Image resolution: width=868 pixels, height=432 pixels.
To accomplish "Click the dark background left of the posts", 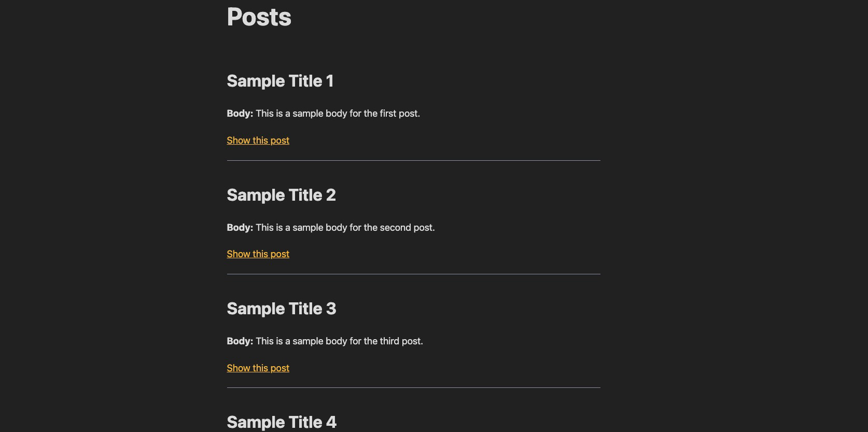I will click(104, 207).
